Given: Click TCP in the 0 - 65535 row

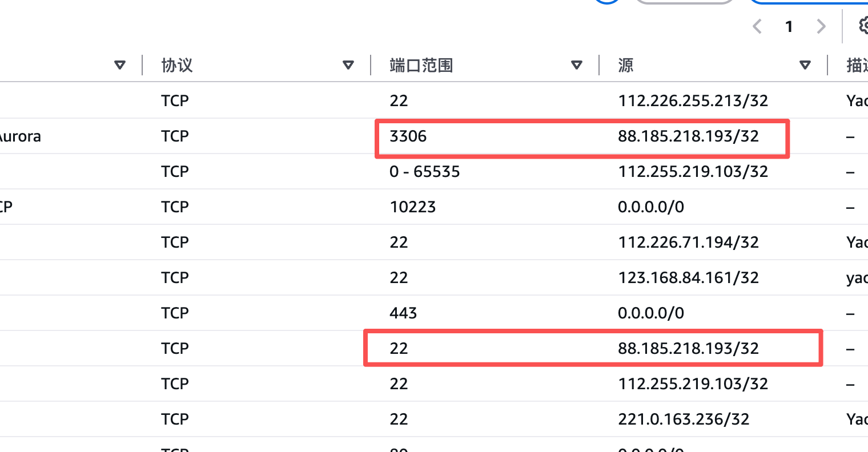Looking at the screenshot, I should (x=175, y=171).
